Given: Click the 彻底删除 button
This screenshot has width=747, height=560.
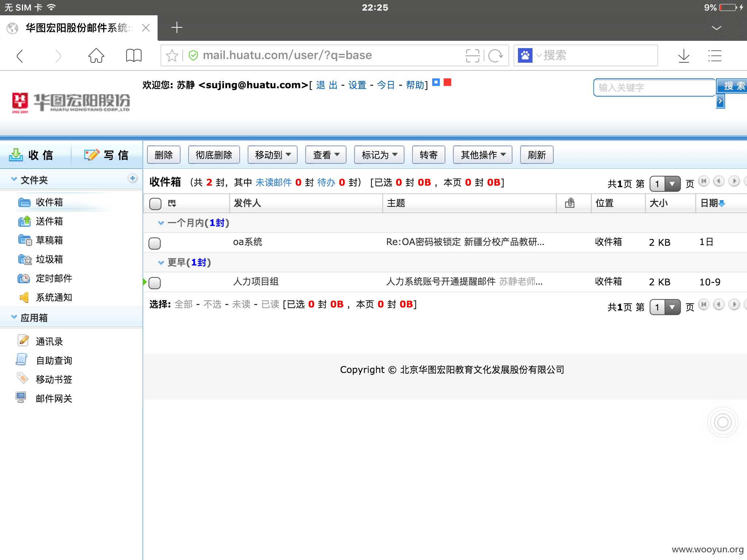Looking at the screenshot, I should click(x=214, y=155).
